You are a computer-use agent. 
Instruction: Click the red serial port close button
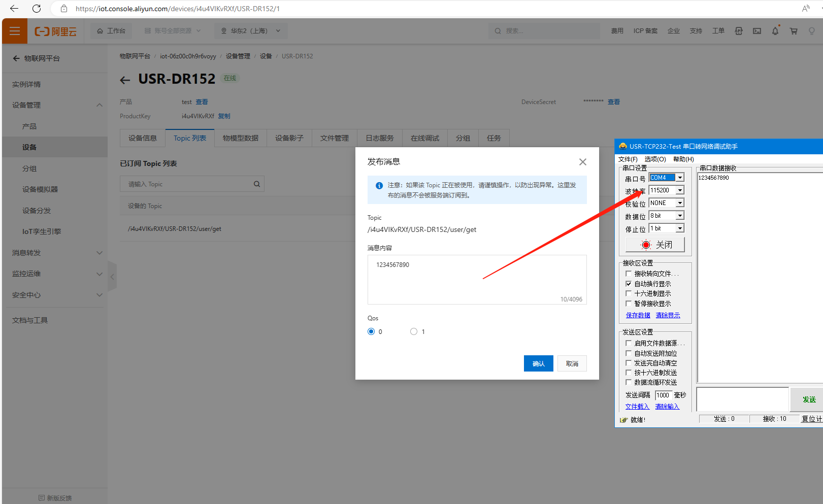tap(655, 245)
